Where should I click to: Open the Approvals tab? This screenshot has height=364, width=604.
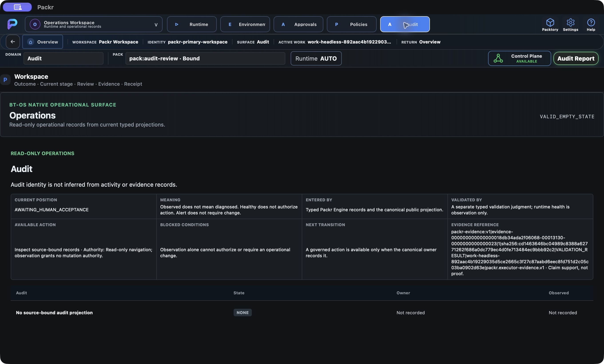pos(298,24)
